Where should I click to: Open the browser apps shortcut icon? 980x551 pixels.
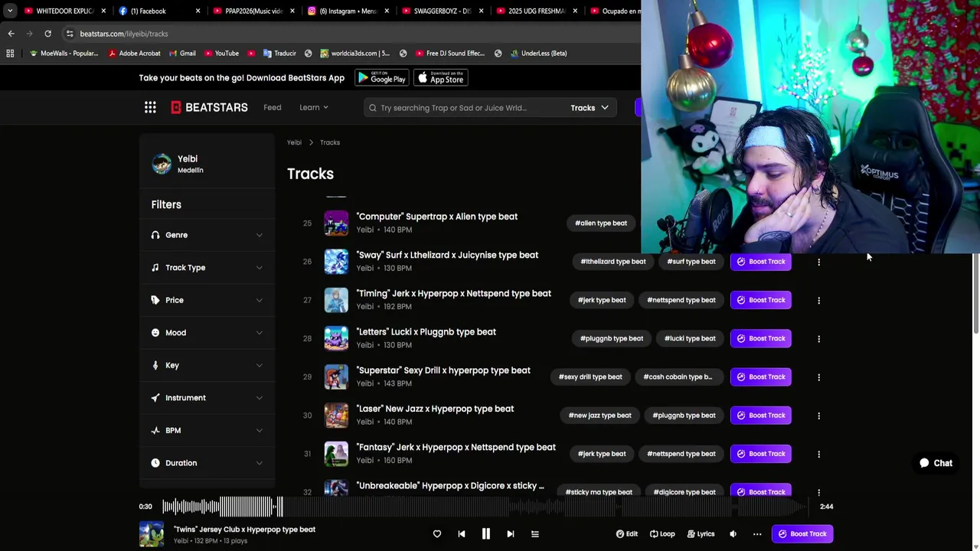pyautogui.click(x=10, y=54)
